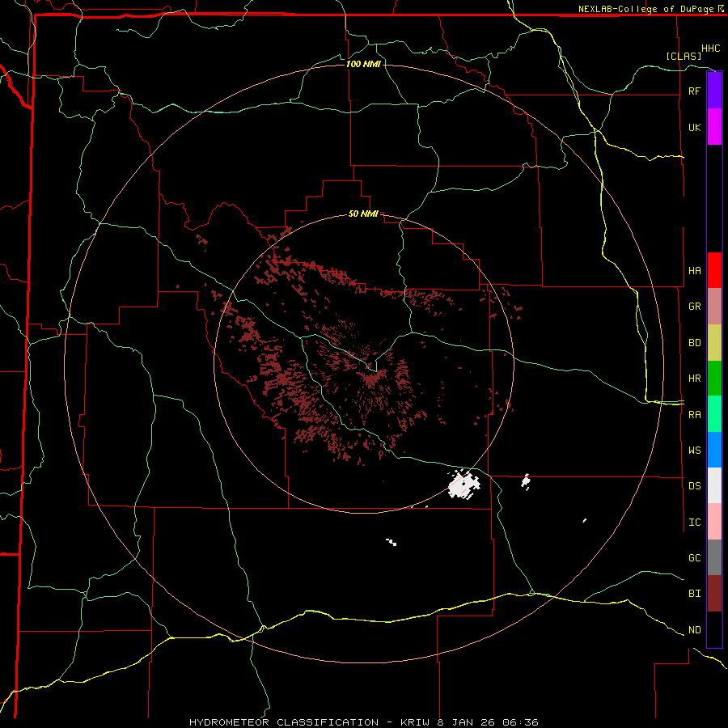Select the BD yellow legend block
728x728 pixels.
click(714, 342)
